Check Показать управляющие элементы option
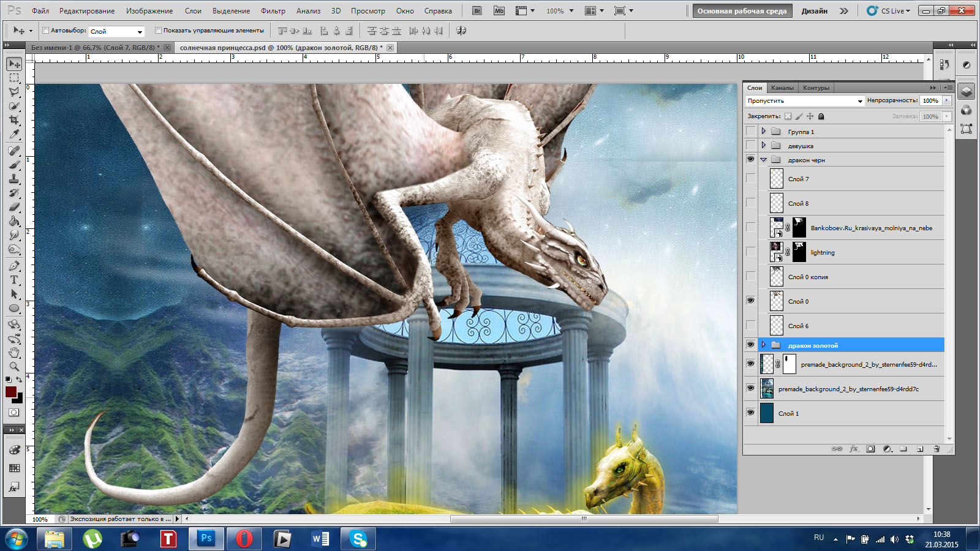The height and width of the screenshot is (551, 980). click(158, 30)
